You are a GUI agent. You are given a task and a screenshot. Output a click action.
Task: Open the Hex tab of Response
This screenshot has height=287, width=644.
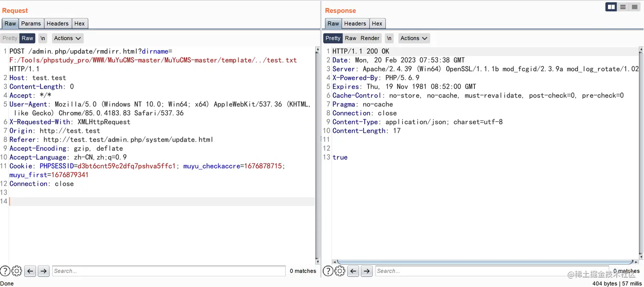(x=377, y=23)
